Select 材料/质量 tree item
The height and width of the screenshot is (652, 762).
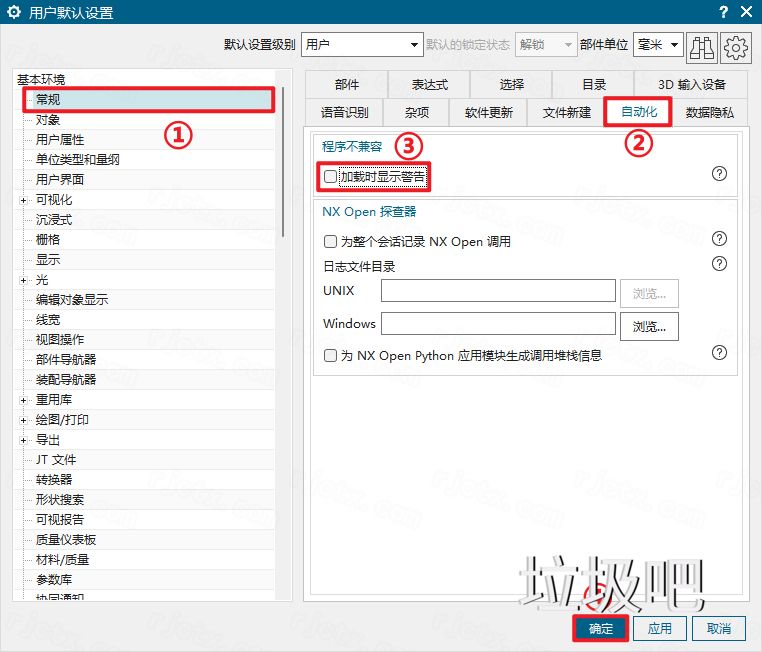(x=63, y=560)
